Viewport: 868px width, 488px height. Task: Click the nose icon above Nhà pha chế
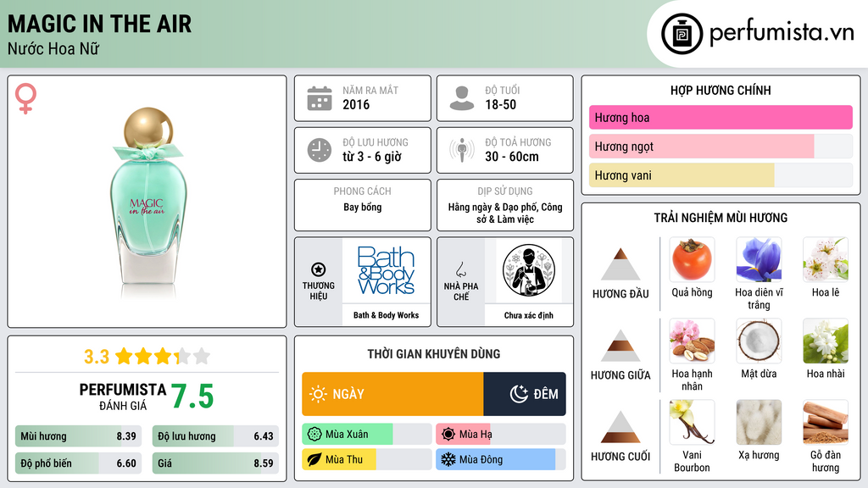click(460, 269)
